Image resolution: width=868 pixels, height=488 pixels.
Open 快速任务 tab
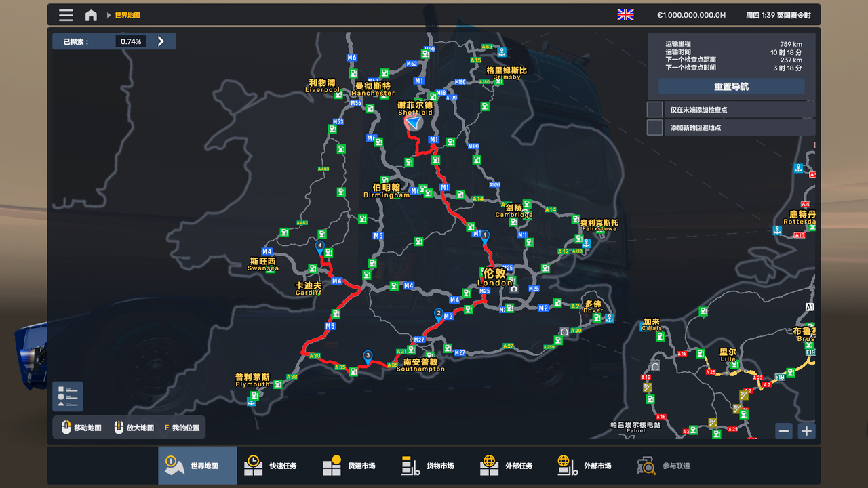275,466
